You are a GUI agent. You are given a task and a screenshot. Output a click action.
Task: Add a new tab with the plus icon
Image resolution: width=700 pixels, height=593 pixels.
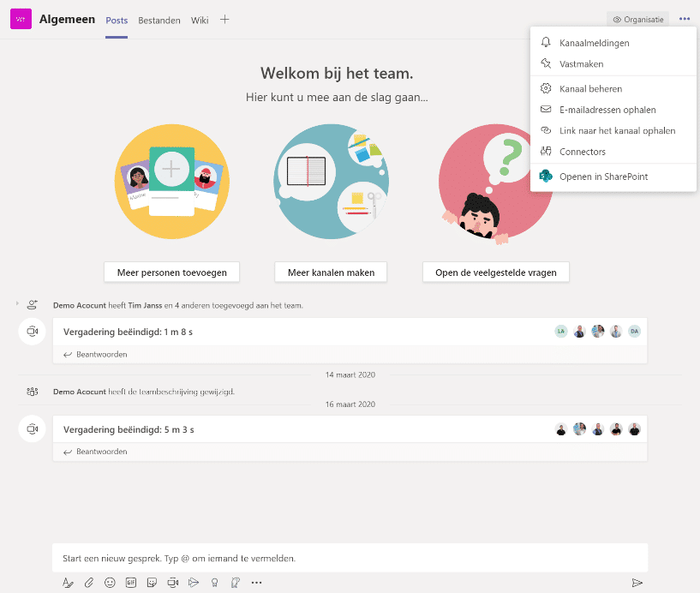[x=224, y=20]
